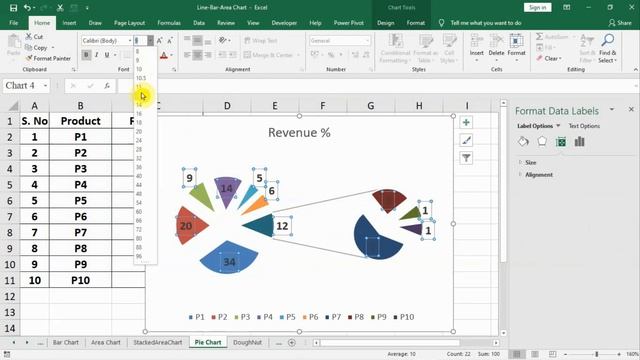Image resolution: width=640 pixels, height=360 pixels.
Task: Click the Sign in button
Action: [538, 7]
